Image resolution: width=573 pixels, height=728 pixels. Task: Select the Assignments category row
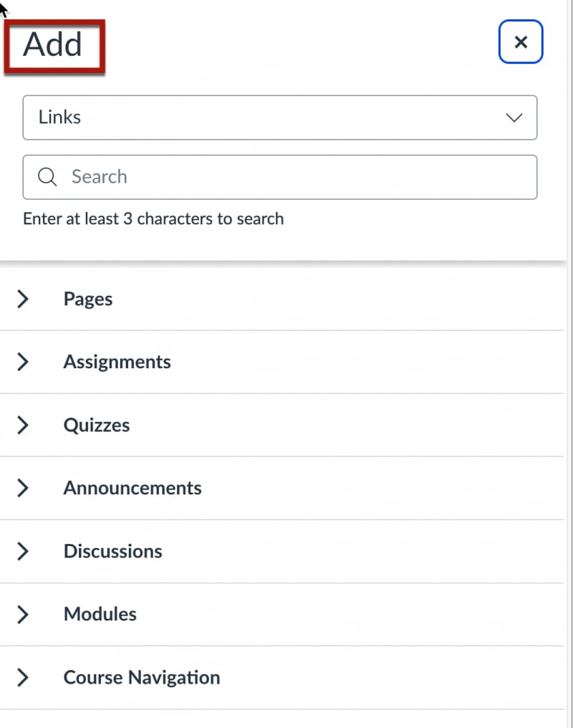coord(117,363)
